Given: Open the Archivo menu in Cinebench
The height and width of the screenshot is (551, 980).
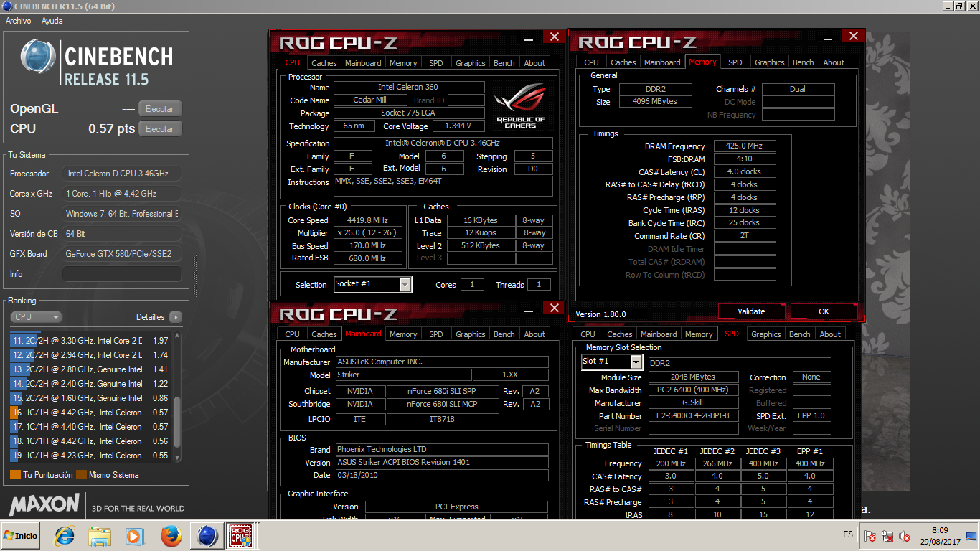Looking at the screenshot, I should coord(18,21).
